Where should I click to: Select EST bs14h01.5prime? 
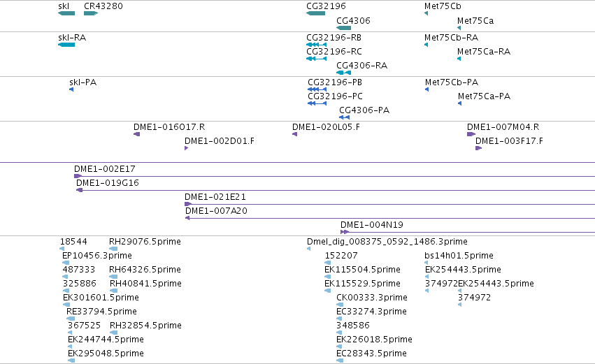click(426, 263)
